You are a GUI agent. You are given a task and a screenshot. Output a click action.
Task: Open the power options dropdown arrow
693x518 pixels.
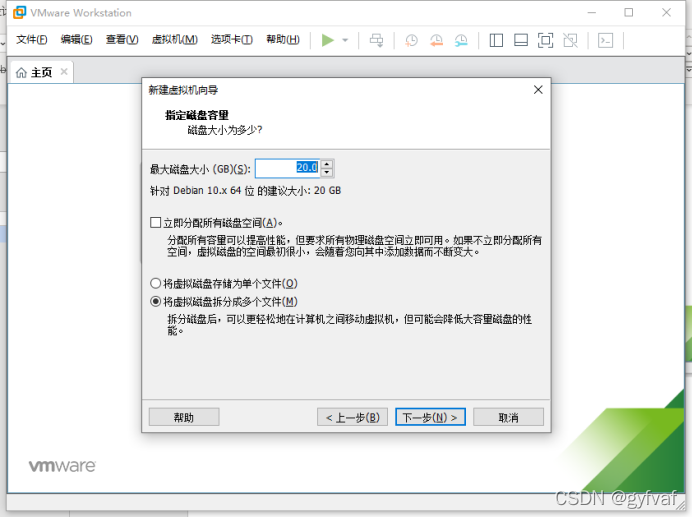(345, 40)
